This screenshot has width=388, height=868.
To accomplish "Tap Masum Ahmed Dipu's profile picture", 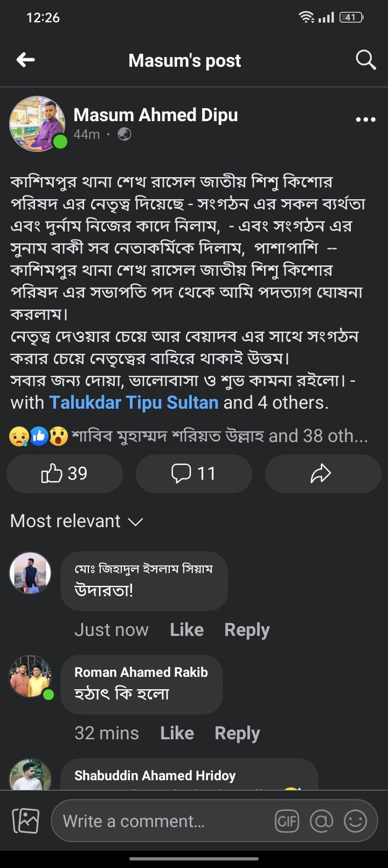I will 37,123.
